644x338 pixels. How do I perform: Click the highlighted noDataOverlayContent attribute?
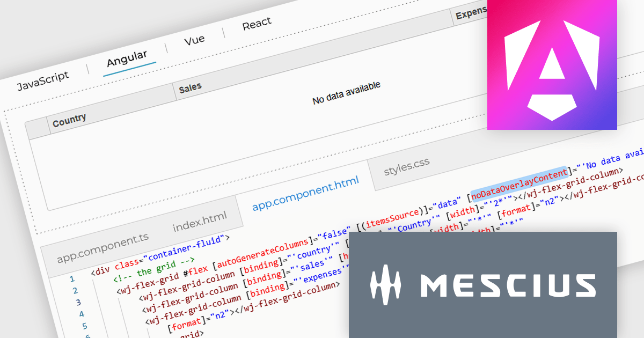tap(519, 184)
